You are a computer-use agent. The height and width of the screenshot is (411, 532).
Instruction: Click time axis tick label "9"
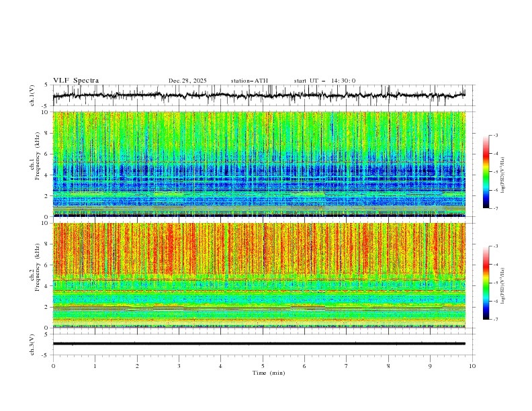pyautogui.click(x=430, y=366)
